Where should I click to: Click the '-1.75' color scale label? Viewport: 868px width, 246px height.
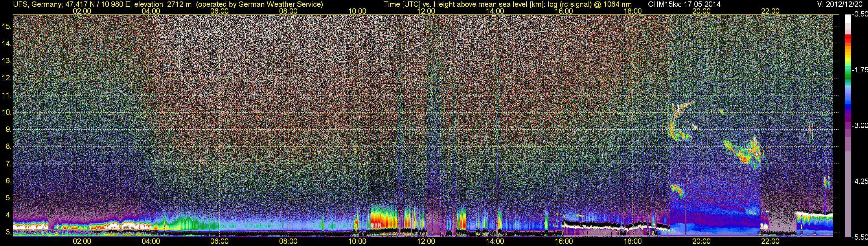pos(860,70)
